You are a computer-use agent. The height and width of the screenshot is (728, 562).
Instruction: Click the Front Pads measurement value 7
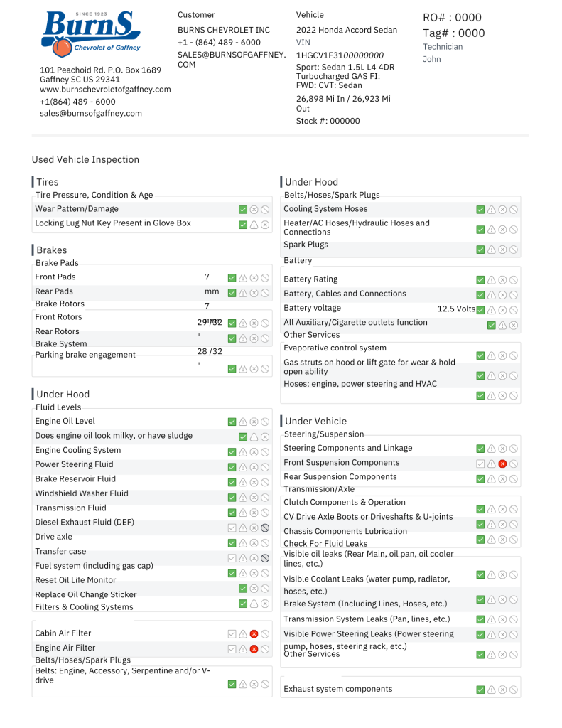pos(207,277)
